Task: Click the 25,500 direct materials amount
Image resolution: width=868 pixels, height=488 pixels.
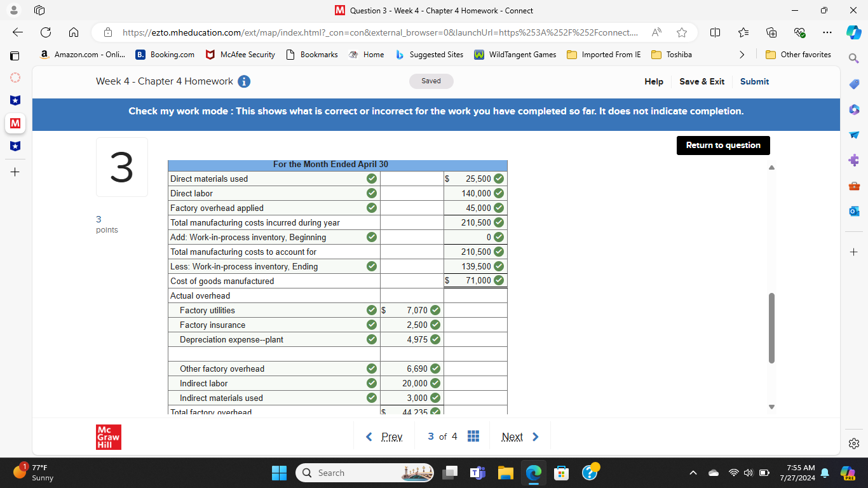Action: tap(478, 179)
